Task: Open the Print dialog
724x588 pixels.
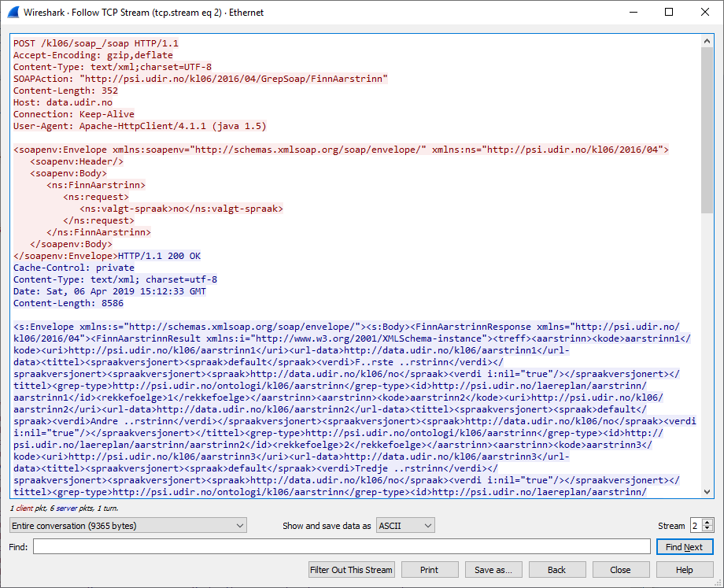Action: pos(430,569)
